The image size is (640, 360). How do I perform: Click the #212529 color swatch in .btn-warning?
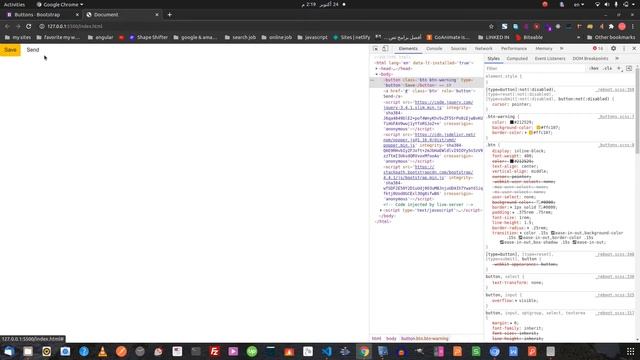click(512, 122)
